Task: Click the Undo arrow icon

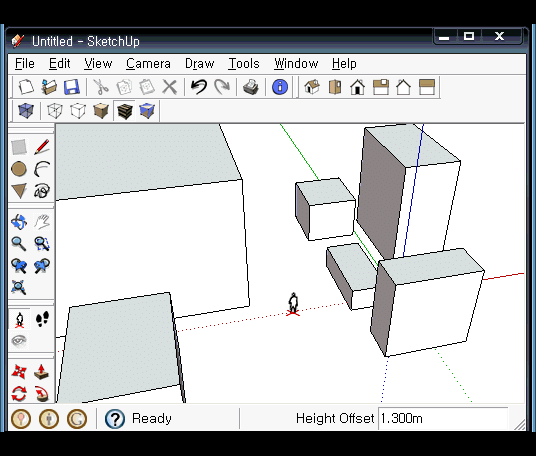Action: 199,87
